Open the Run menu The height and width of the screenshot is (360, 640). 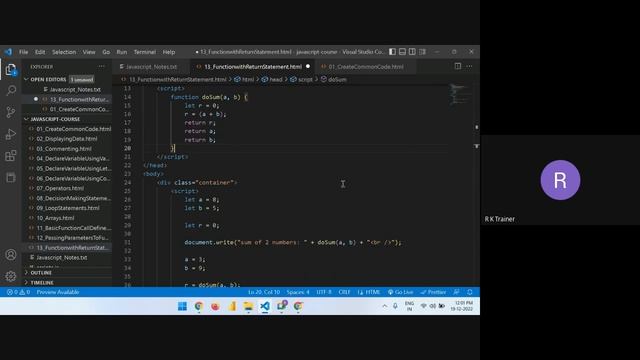(122, 52)
